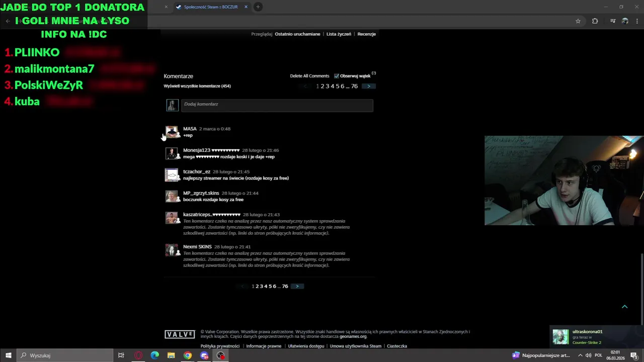The height and width of the screenshot is (362, 644).
Task: Go to comments page 6 in top pager
Action: (342, 86)
